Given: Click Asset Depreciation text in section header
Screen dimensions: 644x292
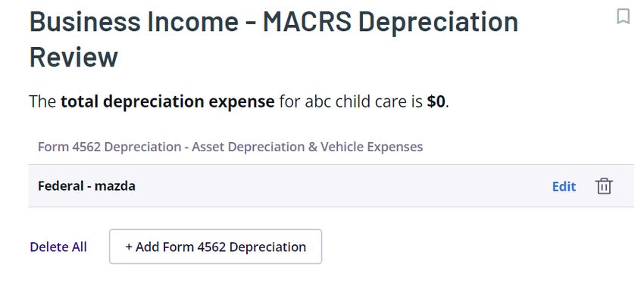Looking at the screenshot, I should pyautogui.click(x=248, y=147).
